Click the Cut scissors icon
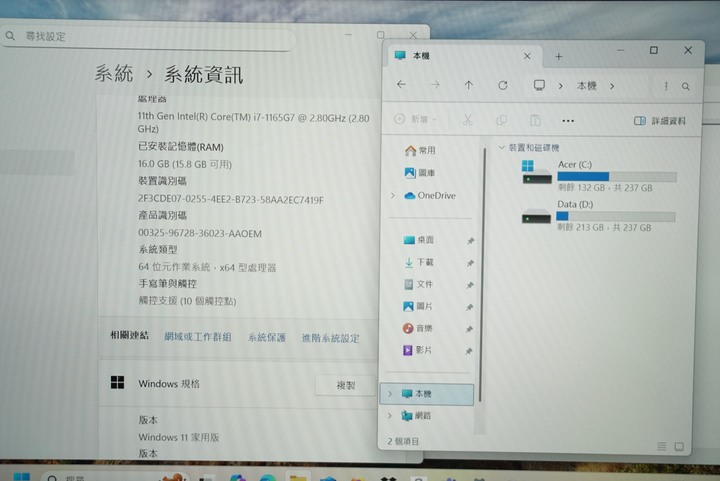The image size is (720, 481). (x=467, y=120)
